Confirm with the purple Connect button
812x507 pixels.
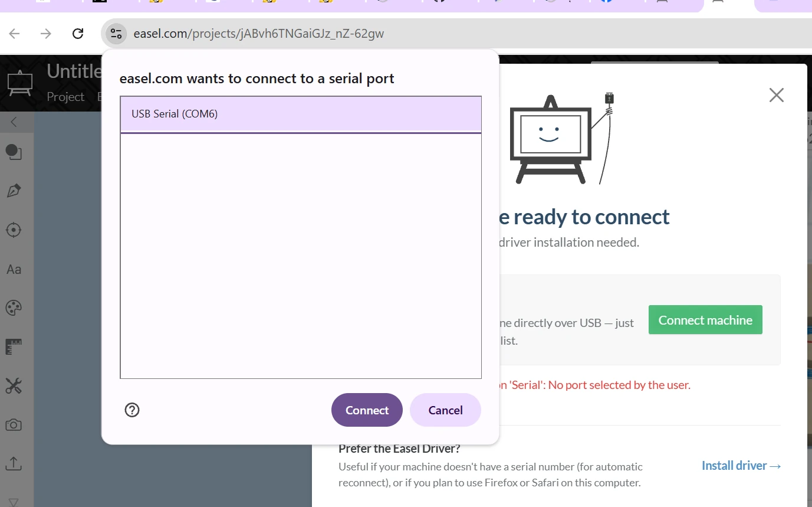(367, 410)
